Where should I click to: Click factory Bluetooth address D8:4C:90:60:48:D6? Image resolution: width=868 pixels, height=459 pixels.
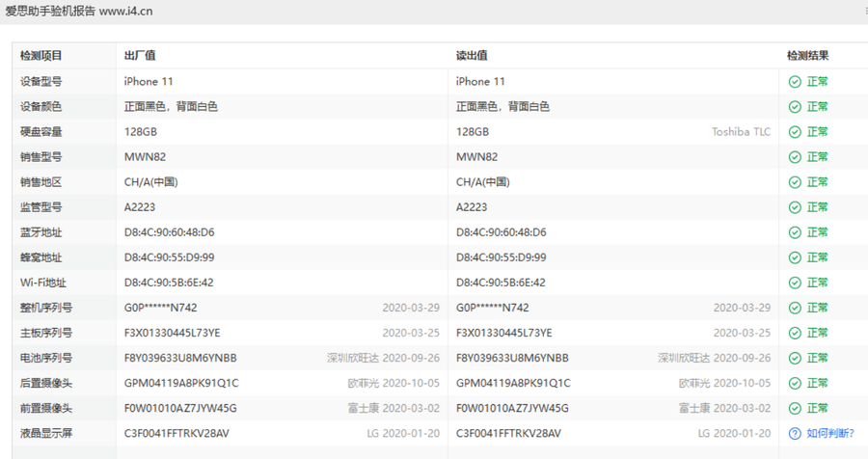pos(170,232)
